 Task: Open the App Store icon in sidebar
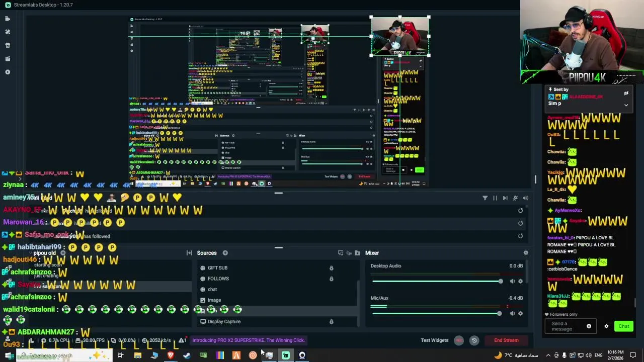point(8,45)
